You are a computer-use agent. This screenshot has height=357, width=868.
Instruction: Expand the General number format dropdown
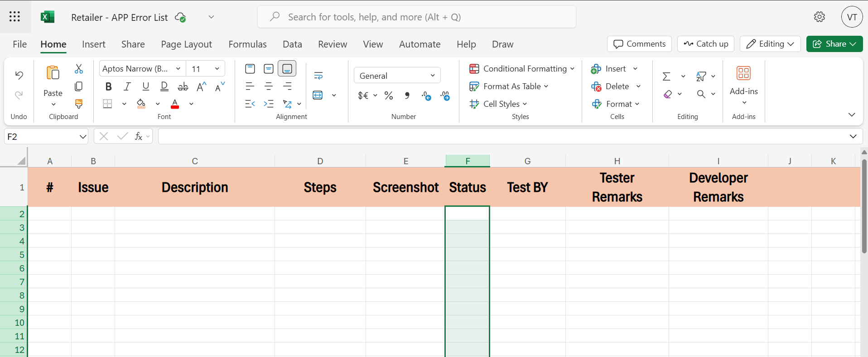point(433,76)
